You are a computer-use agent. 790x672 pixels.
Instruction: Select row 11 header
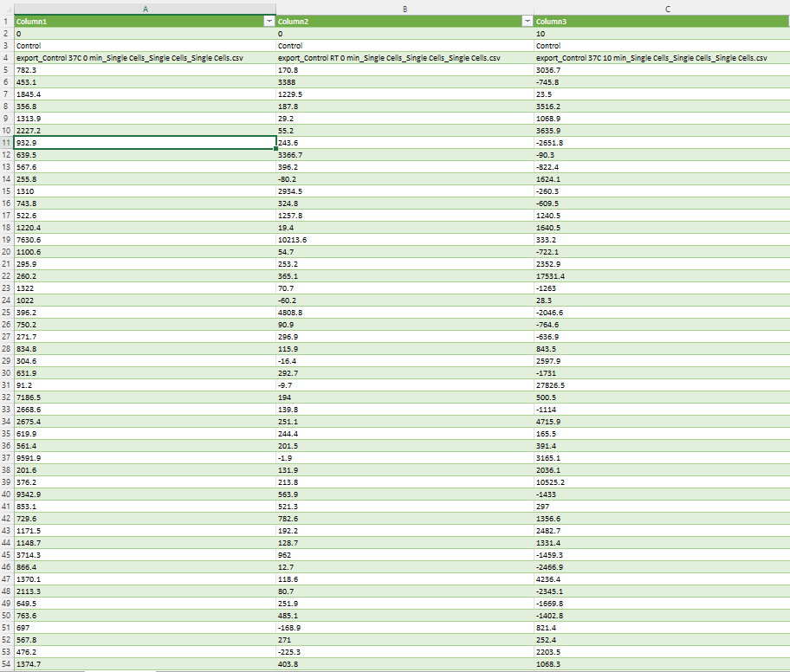pos(7,143)
